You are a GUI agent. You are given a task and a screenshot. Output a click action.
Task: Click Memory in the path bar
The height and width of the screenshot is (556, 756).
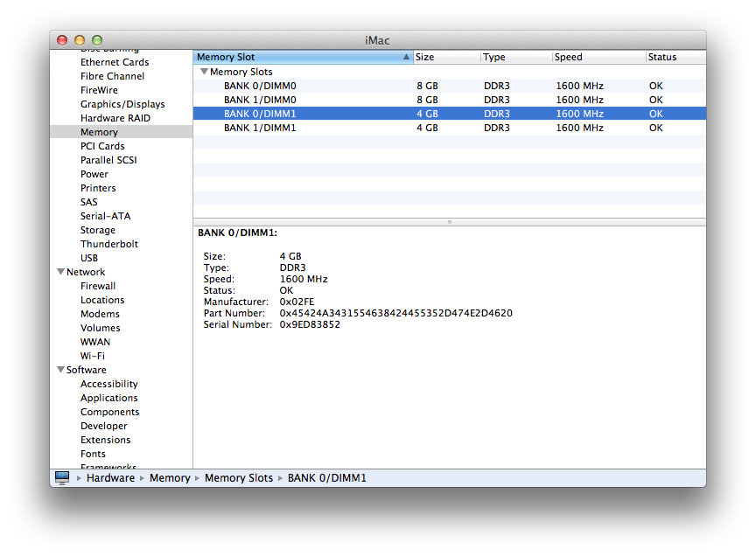click(x=170, y=478)
